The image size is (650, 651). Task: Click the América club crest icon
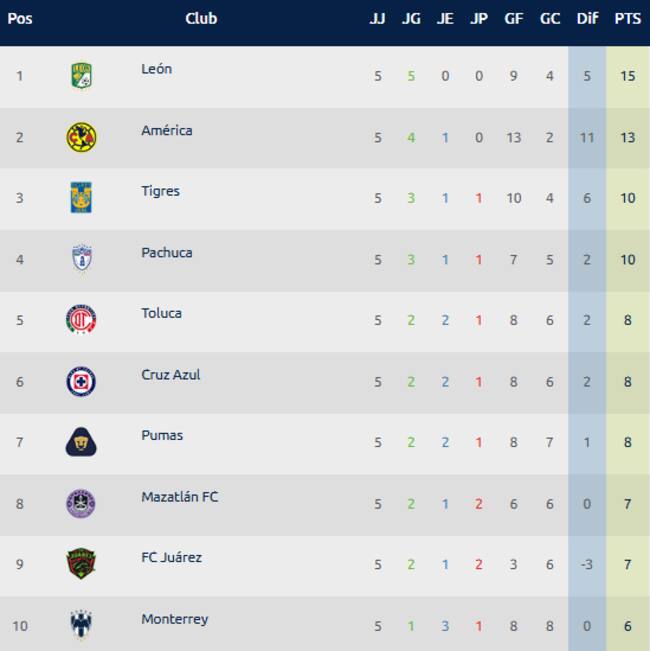(x=81, y=137)
